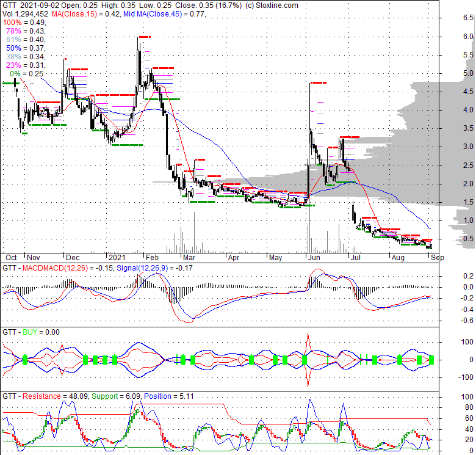
Task: Click the May label on the time axis
Action: [275, 258]
